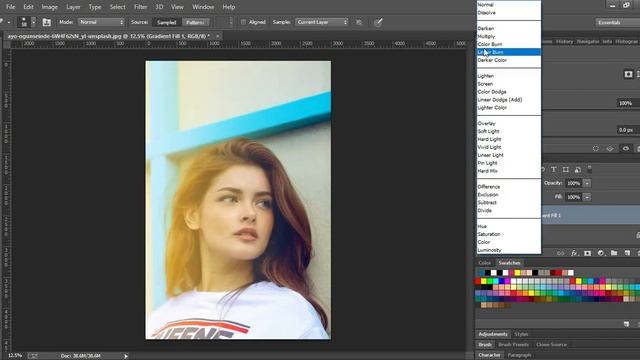Click the status bar arrow next to Doc size

(x=126, y=356)
